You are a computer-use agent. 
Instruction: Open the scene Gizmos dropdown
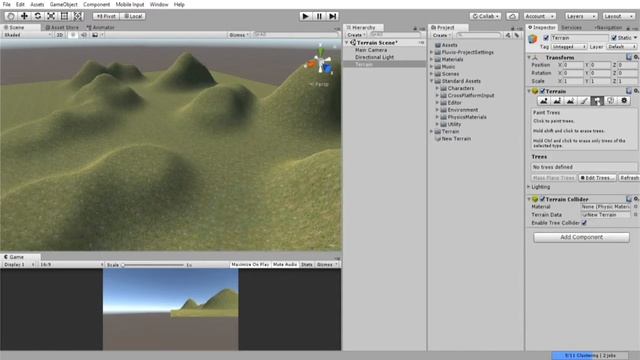coord(238,35)
